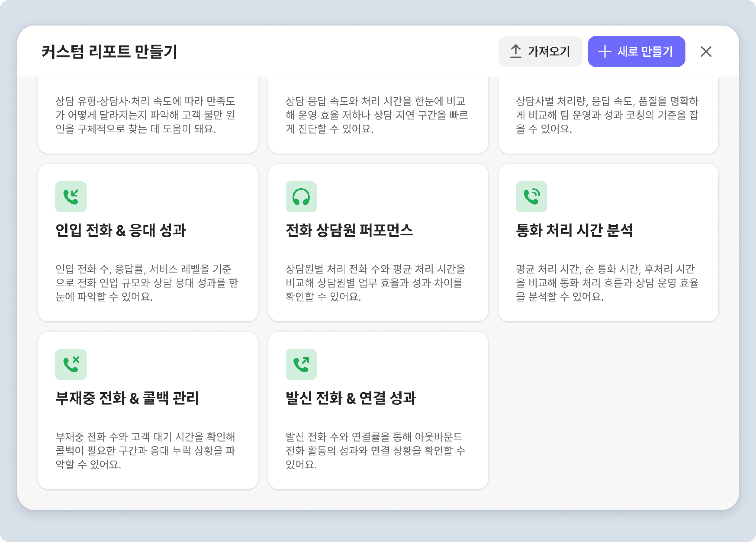This screenshot has width=756, height=542.
Task: Select the 인입 전화 & 응대 성과 title
Action: [120, 230]
